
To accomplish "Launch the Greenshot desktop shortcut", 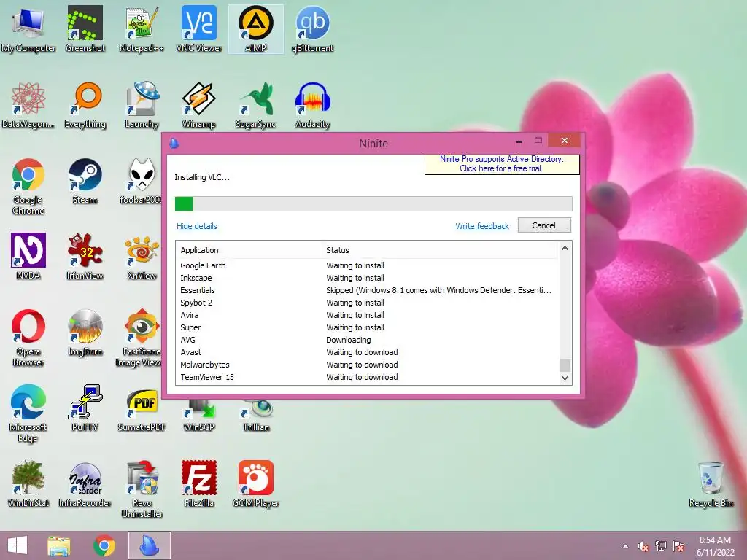I will point(85,29).
